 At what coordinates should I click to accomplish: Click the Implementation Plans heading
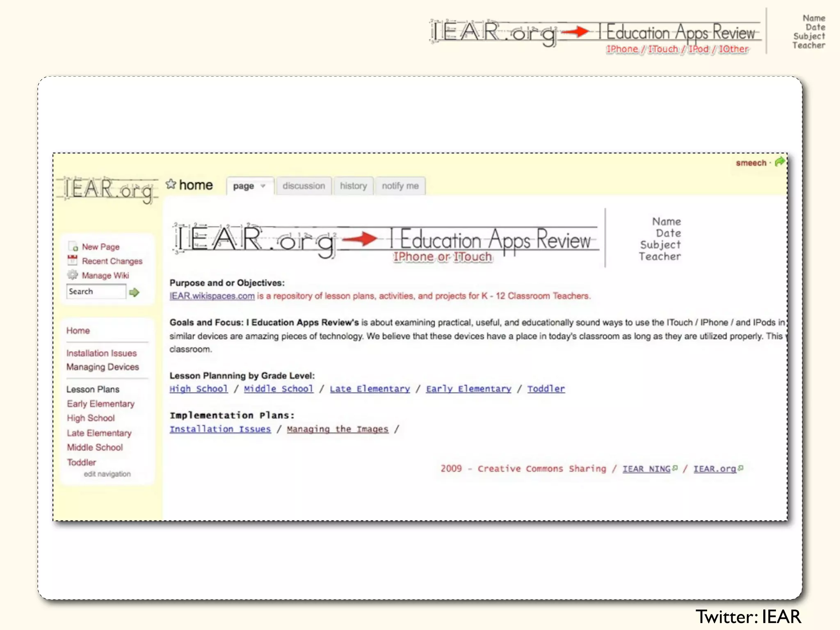click(x=232, y=415)
